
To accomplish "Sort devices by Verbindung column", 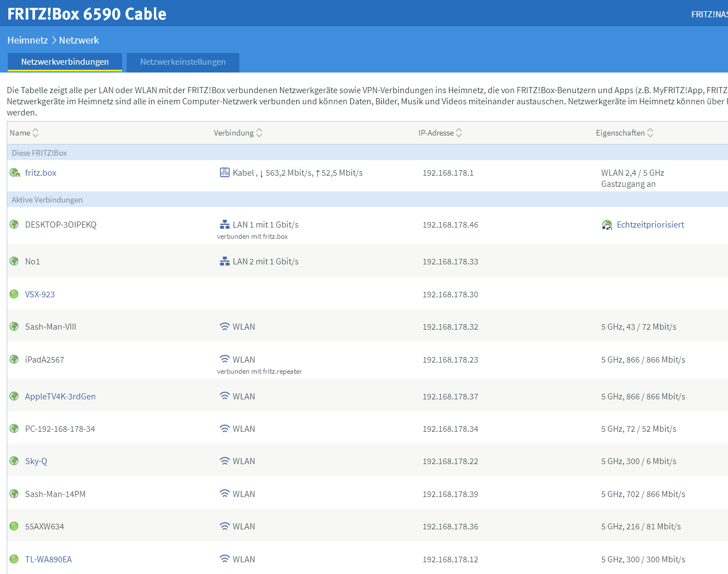I will (238, 133).
